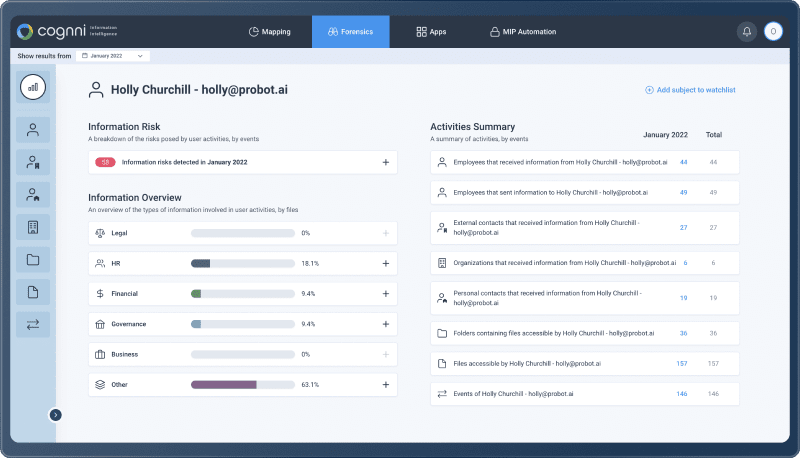Open the files sidebar icon
This screenshot has width=800, height=458.
click(33, 292)
